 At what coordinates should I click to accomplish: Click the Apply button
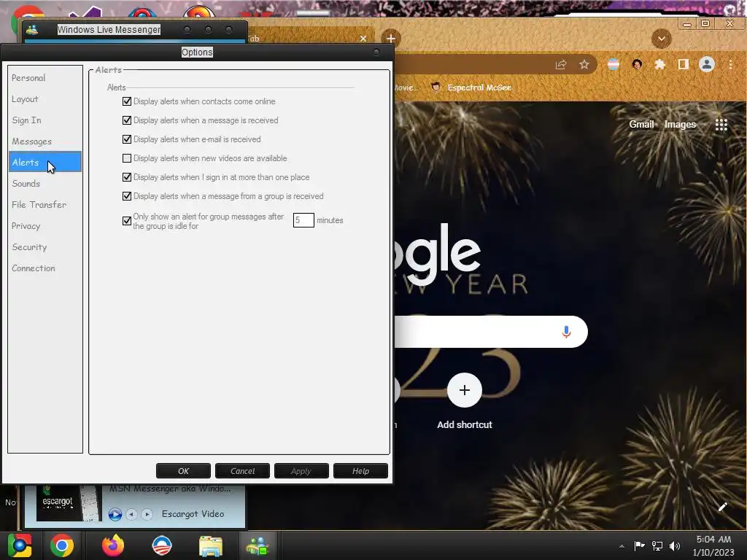[301, 471]
